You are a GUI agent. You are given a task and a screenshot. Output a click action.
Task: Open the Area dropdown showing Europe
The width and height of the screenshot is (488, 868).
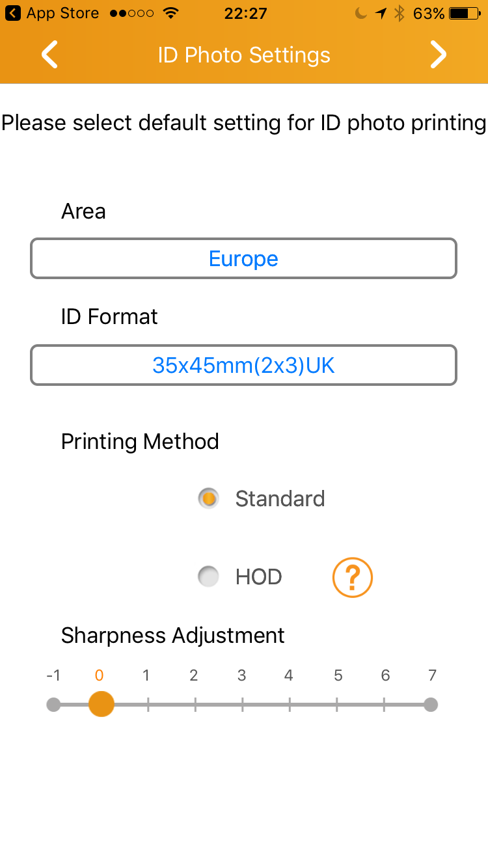click(x=243, y=258)
